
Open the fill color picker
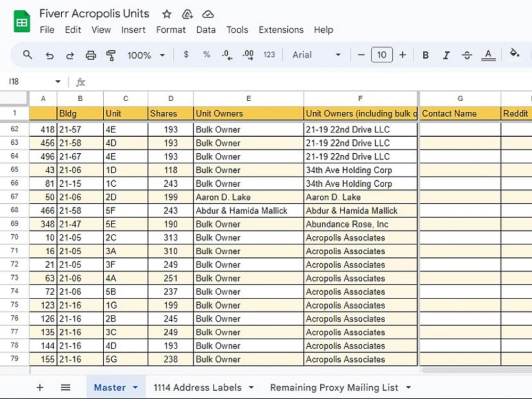pyautogui.click(x=514, y=54)
